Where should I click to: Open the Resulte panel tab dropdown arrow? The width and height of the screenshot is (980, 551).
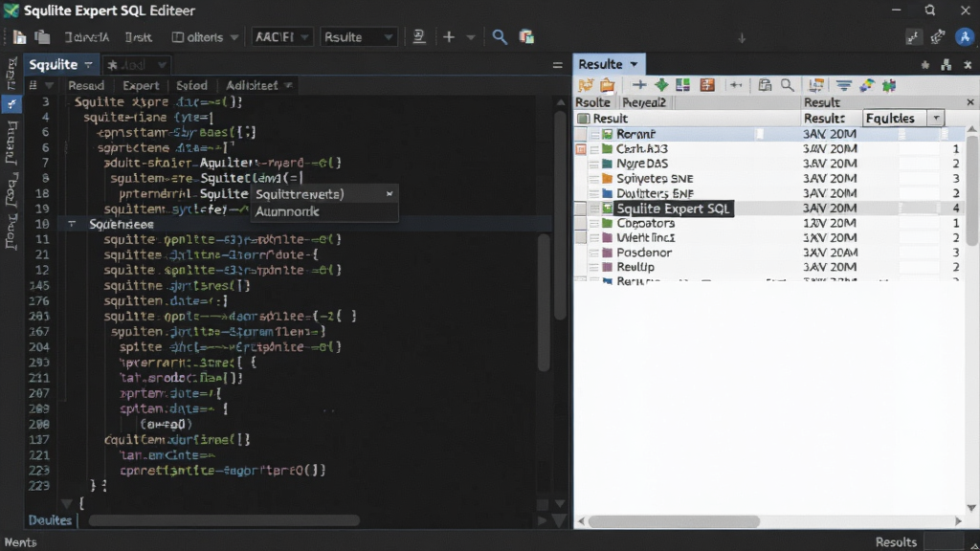click(634, 64)
